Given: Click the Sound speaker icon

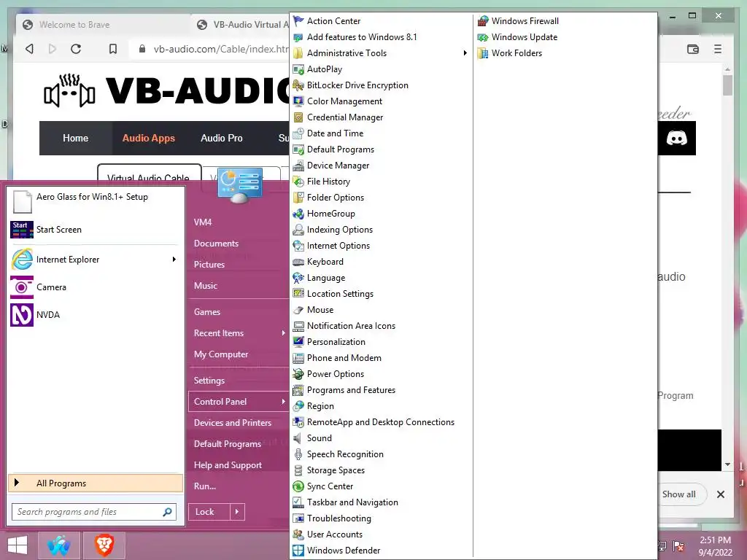Looking at the screenshot, I should [x=298, y=438].
